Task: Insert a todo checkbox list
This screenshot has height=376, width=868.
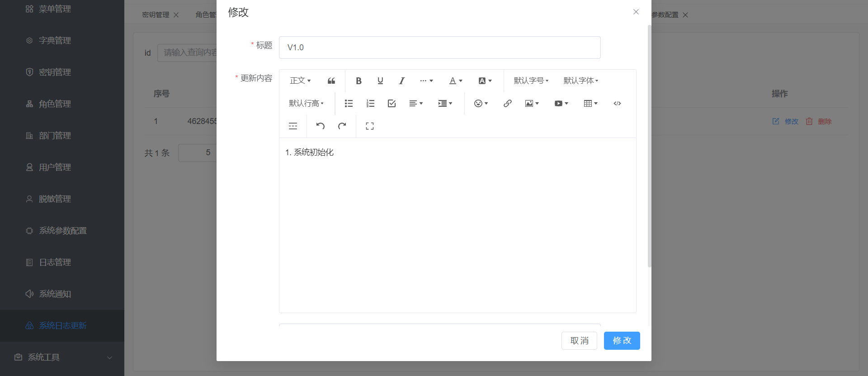Action: (x=392, y=104)
